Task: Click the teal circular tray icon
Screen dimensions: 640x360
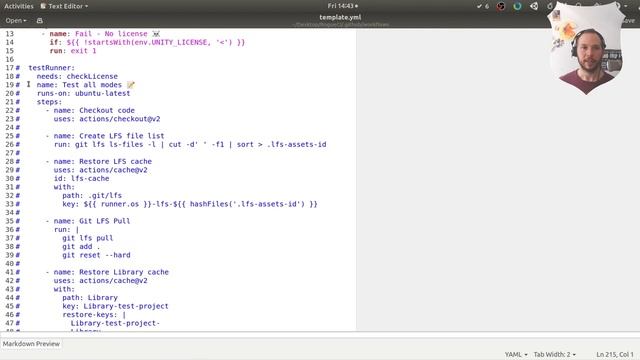Action: click(x=517, y=6)
